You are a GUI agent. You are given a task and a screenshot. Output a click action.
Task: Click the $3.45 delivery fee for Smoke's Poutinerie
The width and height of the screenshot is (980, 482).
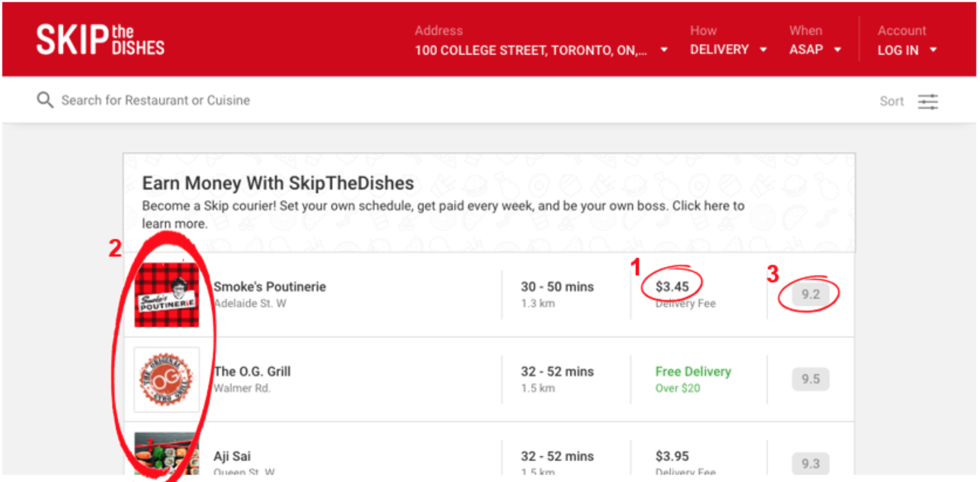[x=672, y=286]
